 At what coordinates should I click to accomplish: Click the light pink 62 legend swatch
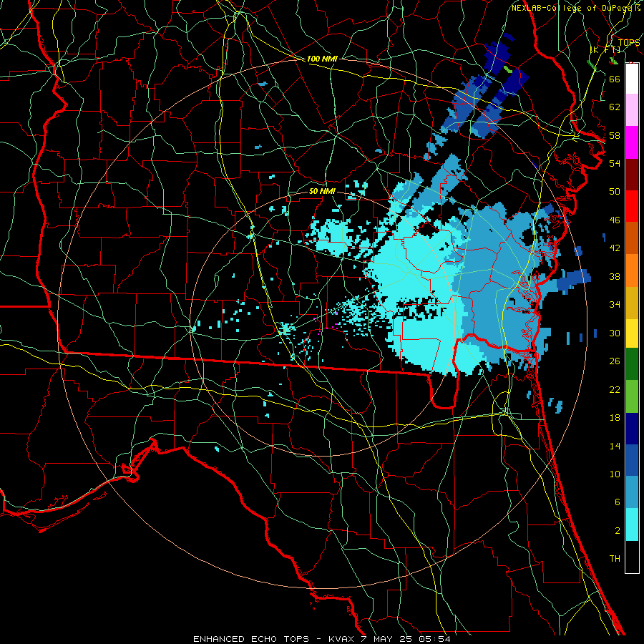tap(632, 109)
